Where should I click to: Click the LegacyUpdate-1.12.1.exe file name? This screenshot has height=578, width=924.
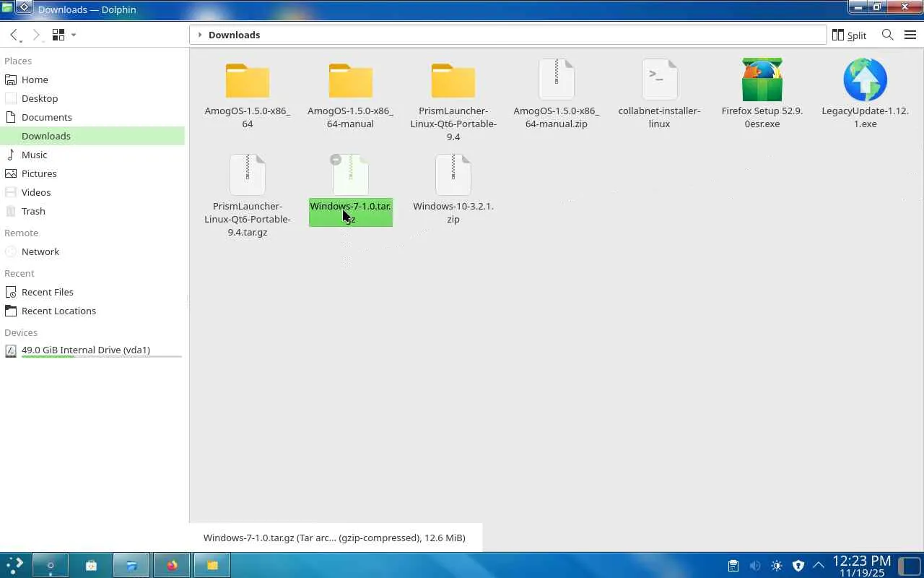click(865, 117)
